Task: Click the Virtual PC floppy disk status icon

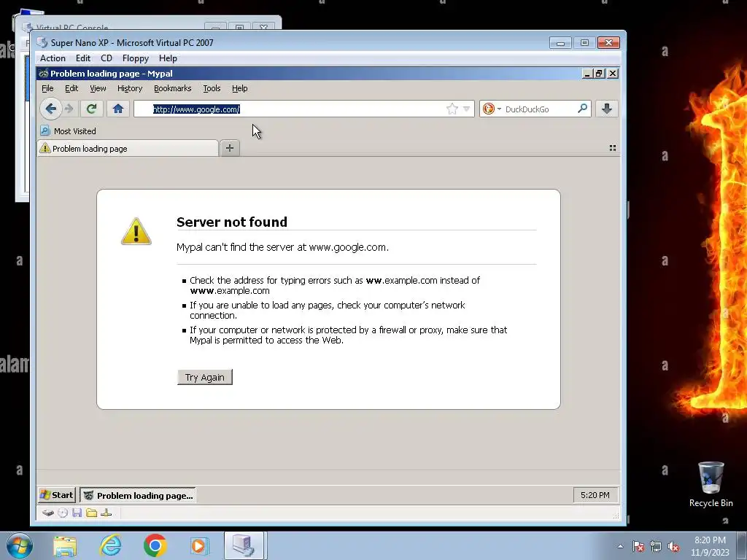Action: (x=77, y=513)
